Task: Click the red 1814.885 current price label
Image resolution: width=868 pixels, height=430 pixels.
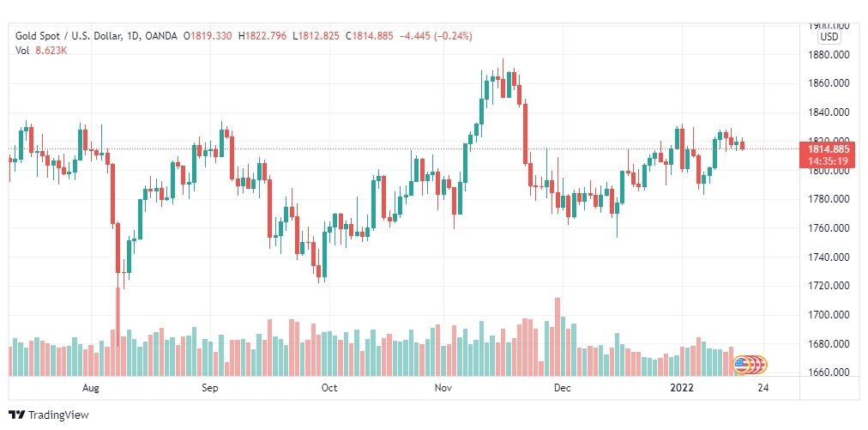Action: tap(829, 149)
